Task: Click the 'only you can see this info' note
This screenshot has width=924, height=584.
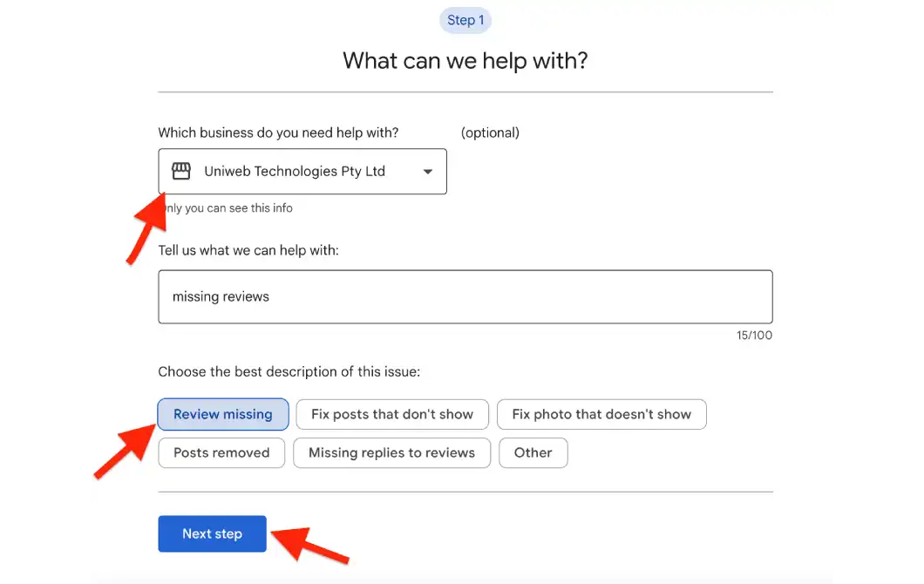Action: click(x=227, y=208)
